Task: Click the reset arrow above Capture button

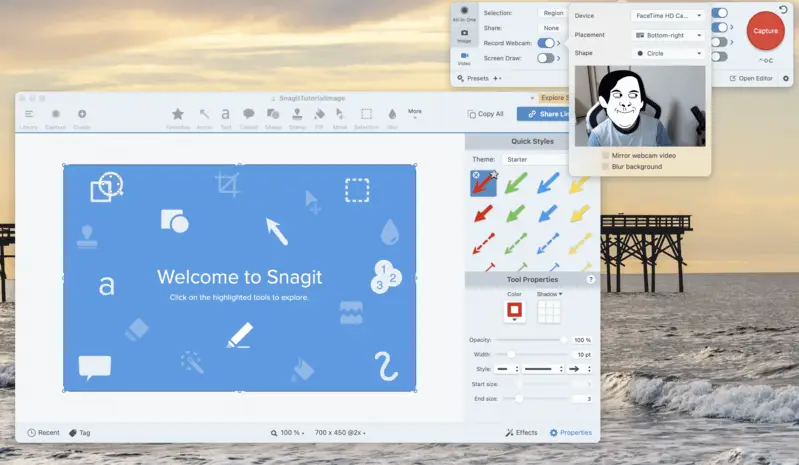Action: point(783,9)
